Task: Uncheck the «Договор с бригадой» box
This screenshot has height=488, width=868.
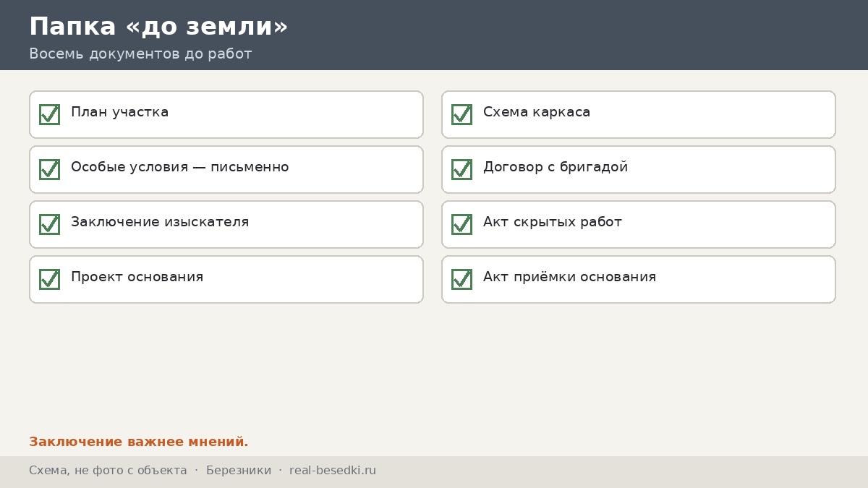Action: click(x=461, y=169)
